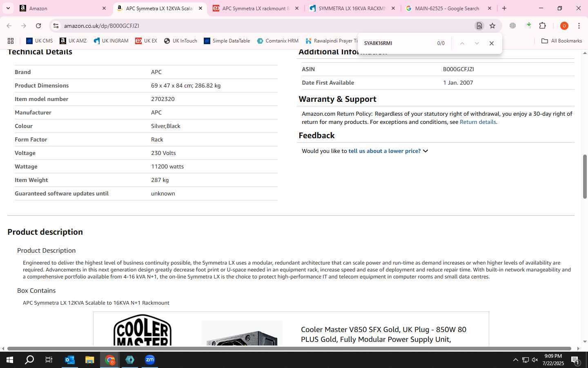Open Cooler Master V850 SFX Gold ad title

coord(383,334)
